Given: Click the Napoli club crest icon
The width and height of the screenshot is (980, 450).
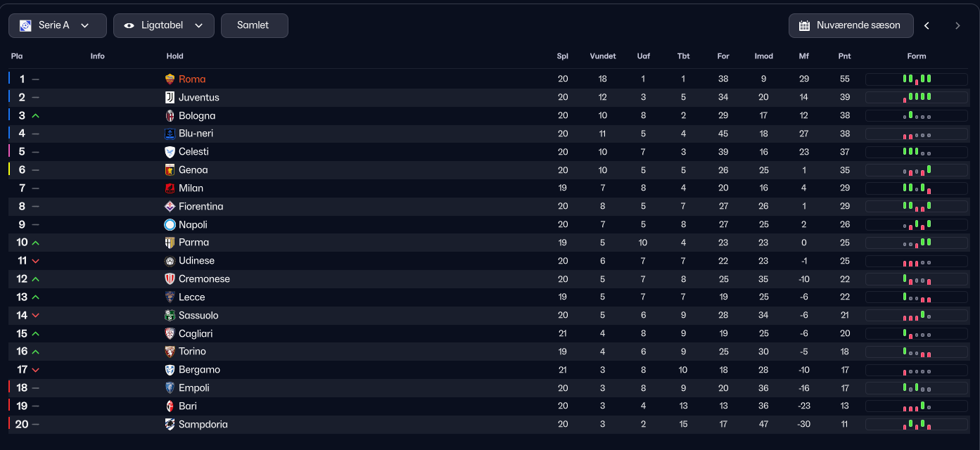Looking at the screenshot, I should (170, 225).
